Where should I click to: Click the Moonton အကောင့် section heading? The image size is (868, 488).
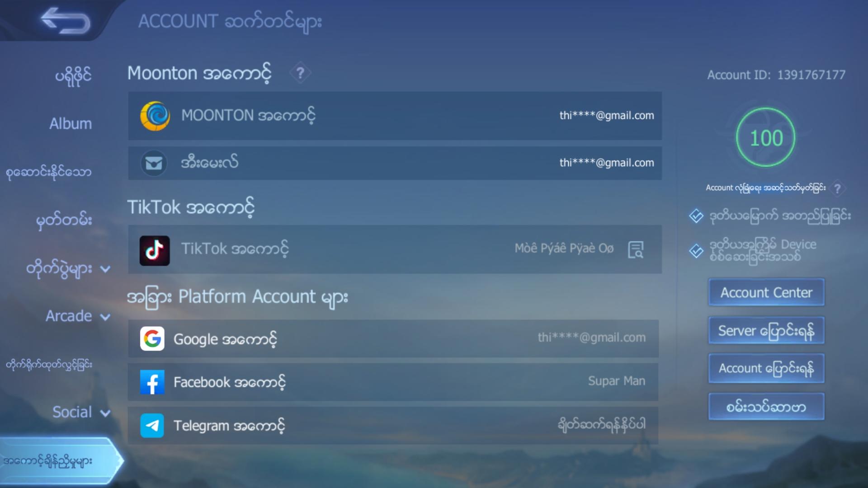coord(199,73)
